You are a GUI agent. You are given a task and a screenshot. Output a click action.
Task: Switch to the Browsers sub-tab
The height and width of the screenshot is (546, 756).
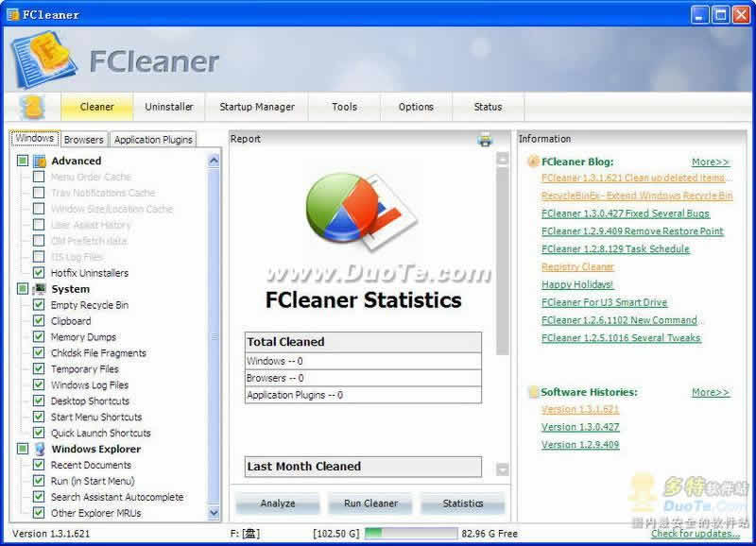84,139
